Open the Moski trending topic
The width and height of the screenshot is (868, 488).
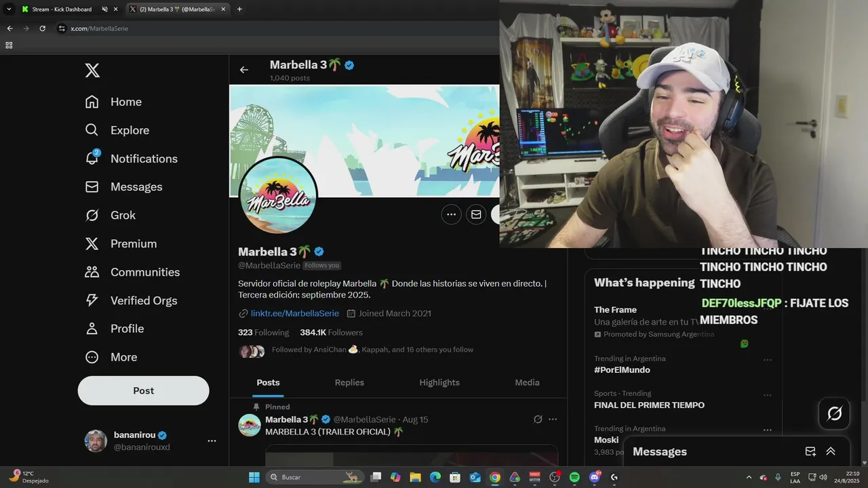pyautogui.click(x=606, y=440)
